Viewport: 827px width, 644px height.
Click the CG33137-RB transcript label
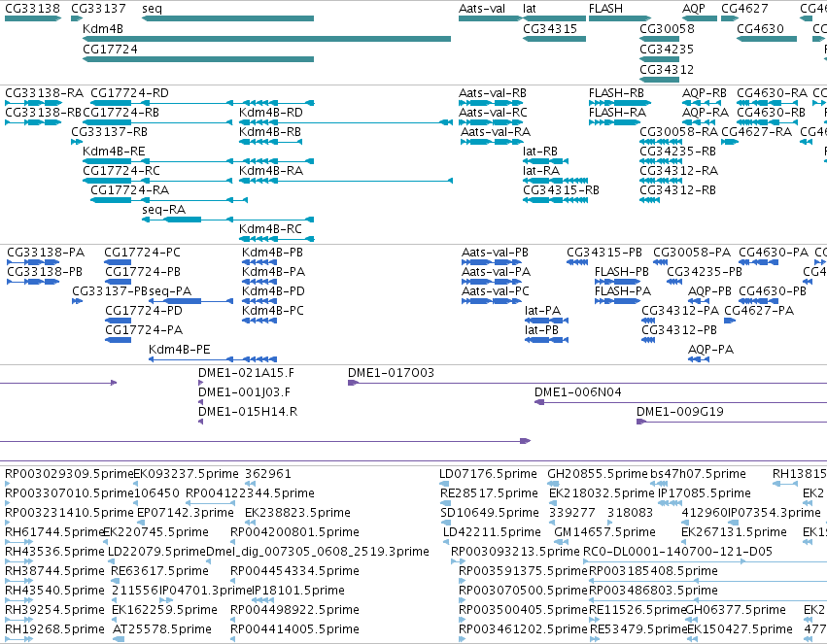pyautogui.click(x=109, y=132)
